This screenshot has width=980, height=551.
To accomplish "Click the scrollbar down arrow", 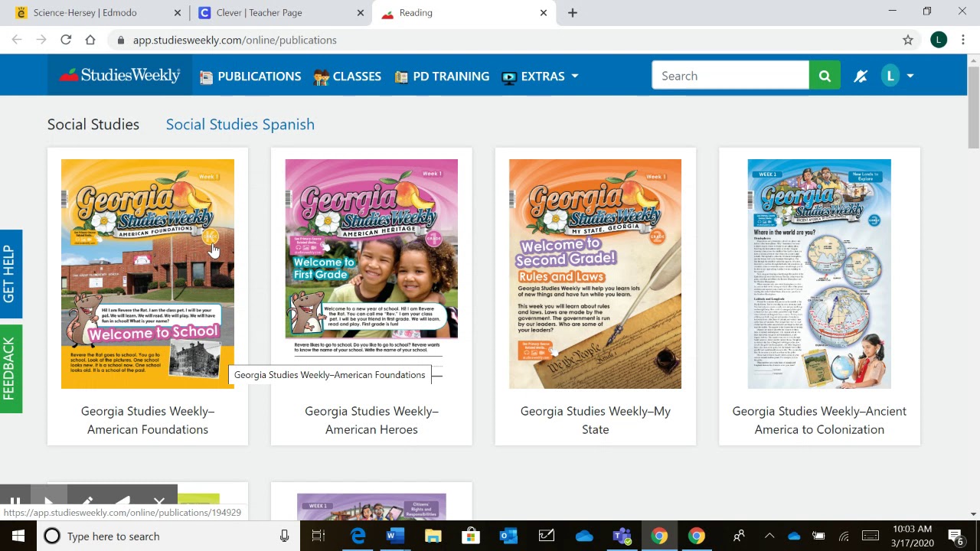I will 973,514.
